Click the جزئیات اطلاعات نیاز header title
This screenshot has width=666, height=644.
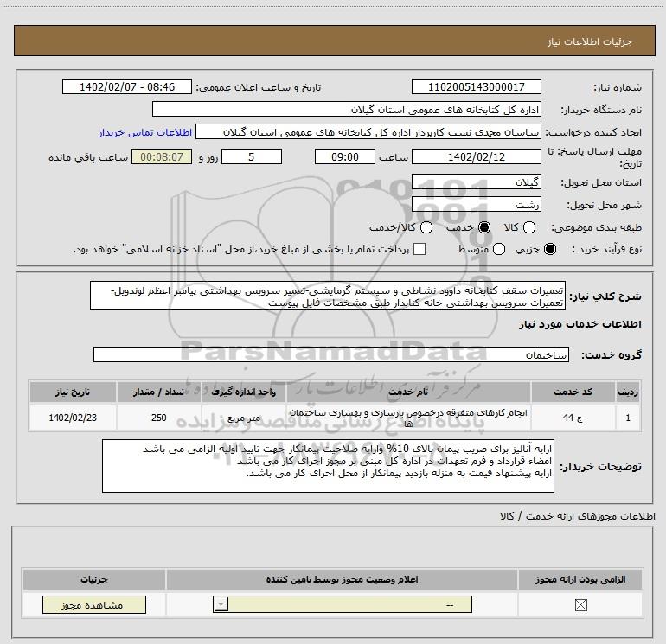(x=590, y=41)
